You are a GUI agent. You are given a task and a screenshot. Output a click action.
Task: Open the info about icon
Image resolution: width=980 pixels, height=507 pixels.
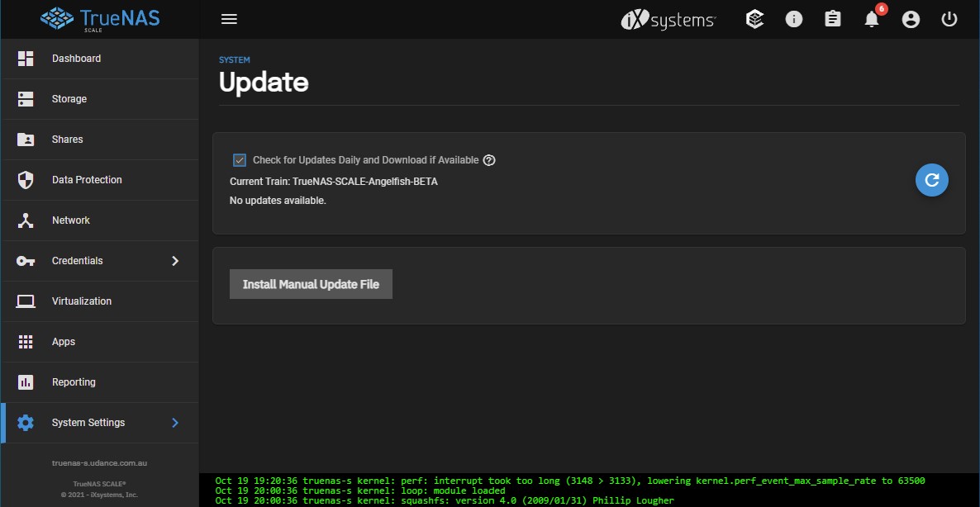click(x=794, y=19)
